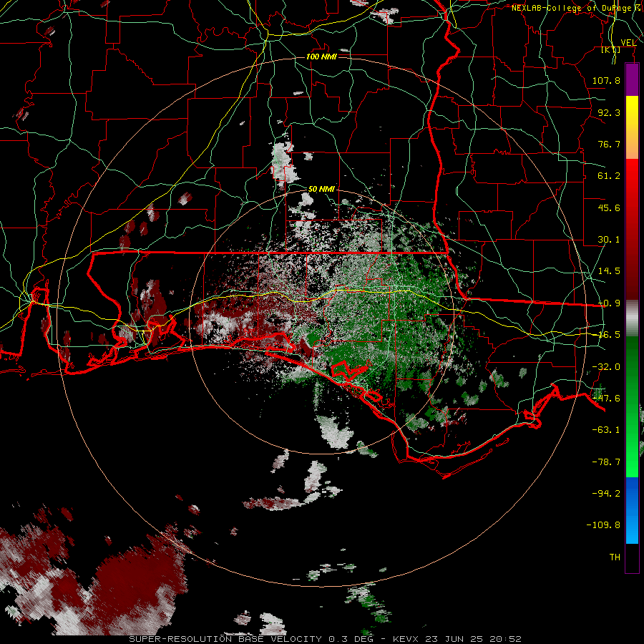Click the 45.6 velocity scale value
Viewport: 644px width, 644px height.
click(609, 208)
